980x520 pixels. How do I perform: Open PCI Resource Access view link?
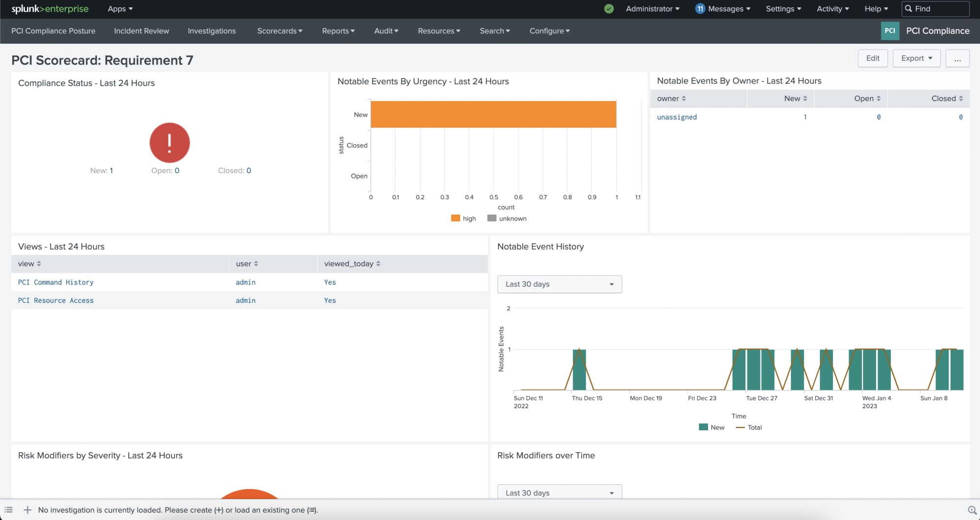pyautogui.click(x=56, y=300)
